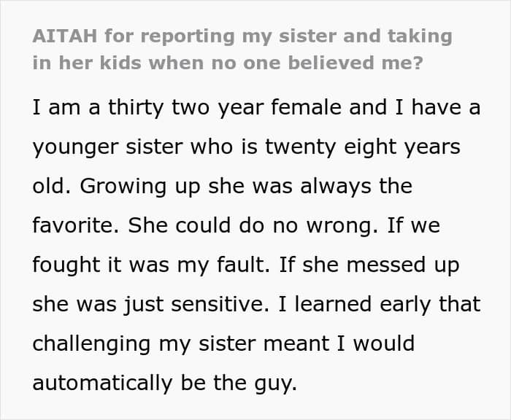Click the text "automatically be the guy"
The width and height of the screenshot is (511, 420).
164,383
